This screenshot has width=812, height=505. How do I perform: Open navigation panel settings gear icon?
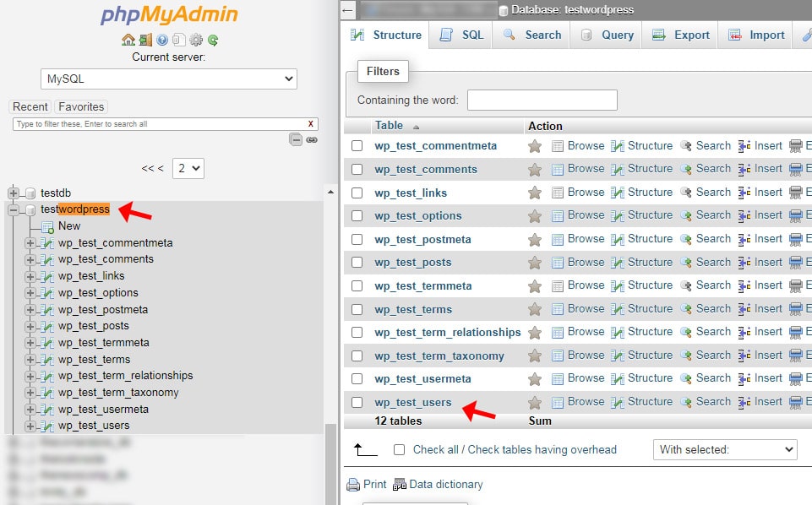(x=196, y=40)
